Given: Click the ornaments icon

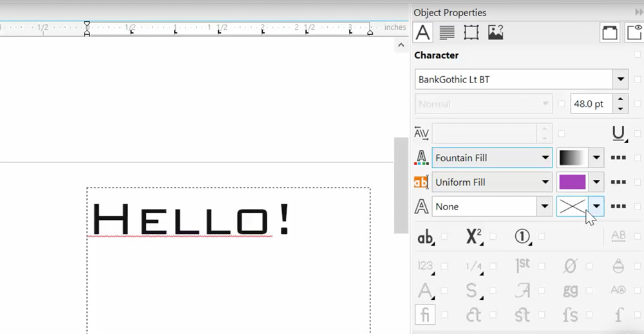Looking at the screenshot, I should (618, 266).
